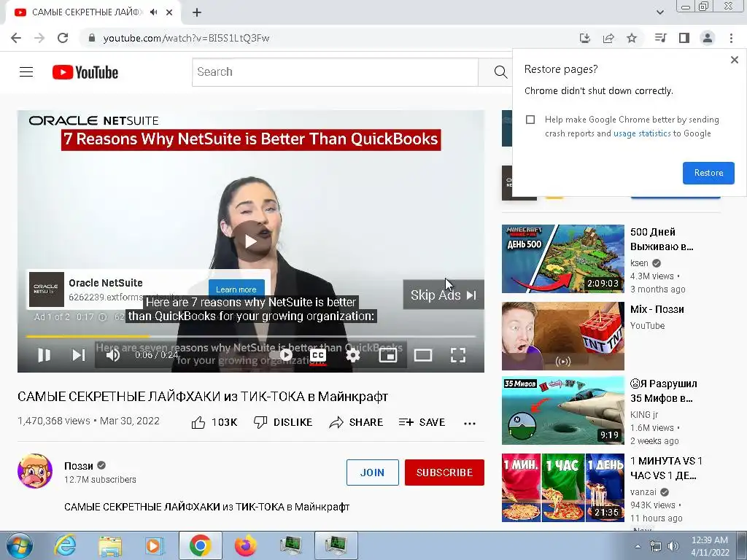Click the ksen channel name
747x560 pixels.
click(639, 262)
